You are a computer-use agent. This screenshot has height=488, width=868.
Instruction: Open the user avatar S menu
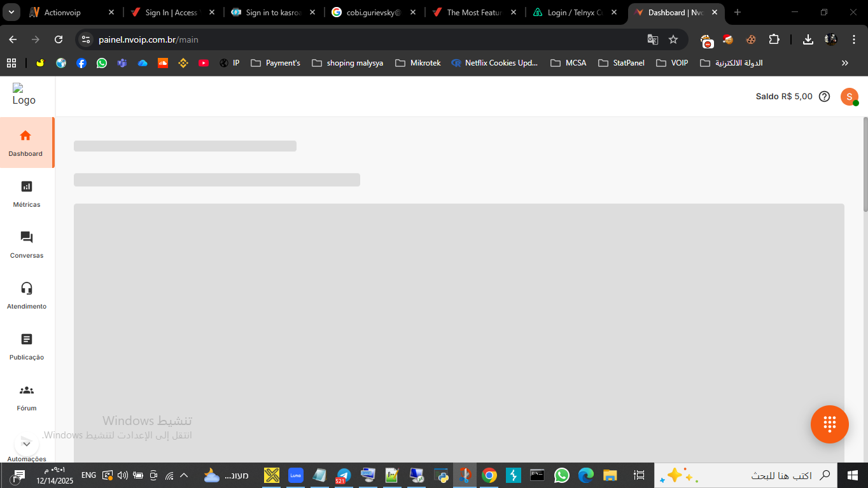tap(849, 97)
